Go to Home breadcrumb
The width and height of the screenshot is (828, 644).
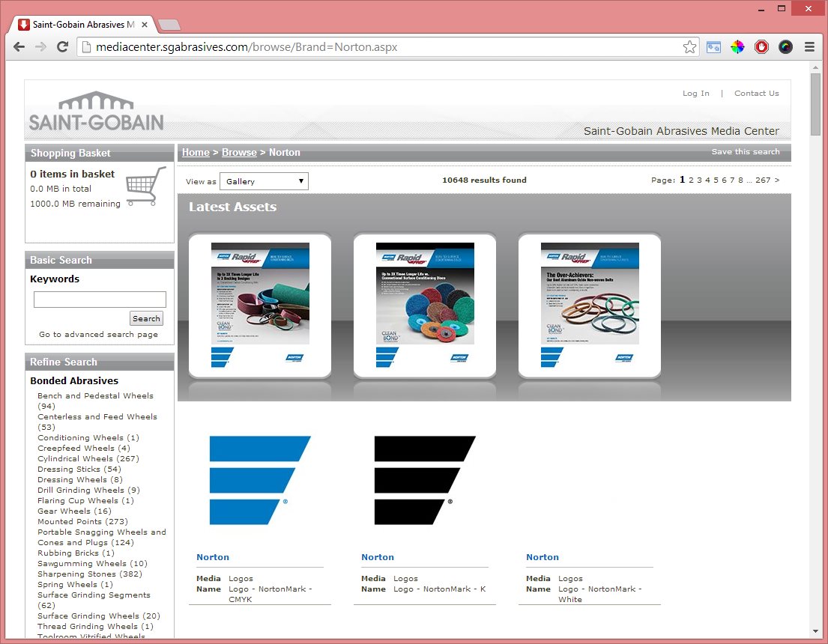pyautogui.click(x=196, y=152)
